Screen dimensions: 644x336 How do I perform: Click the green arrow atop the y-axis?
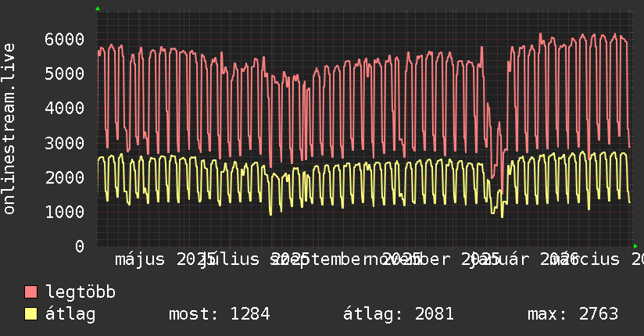pos(98,9)
